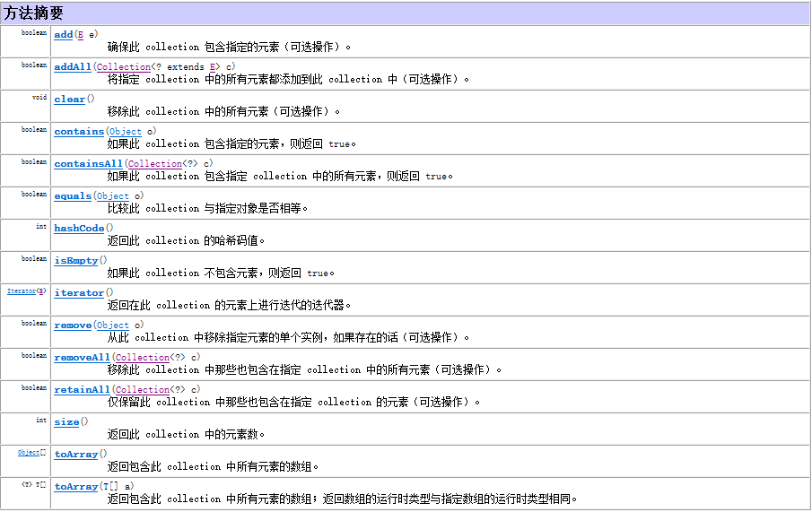Click the Iterator return type link

[22, 291]
